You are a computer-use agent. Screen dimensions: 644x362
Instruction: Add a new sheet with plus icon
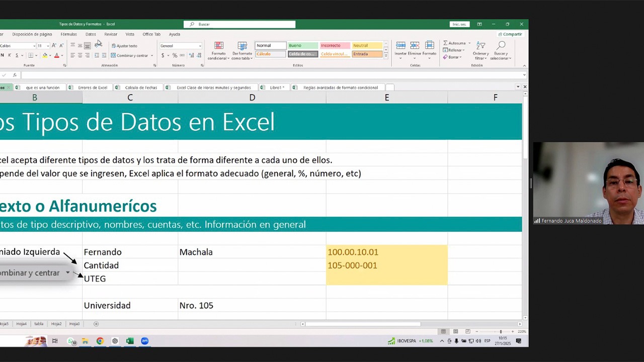[x=96, y=324]
